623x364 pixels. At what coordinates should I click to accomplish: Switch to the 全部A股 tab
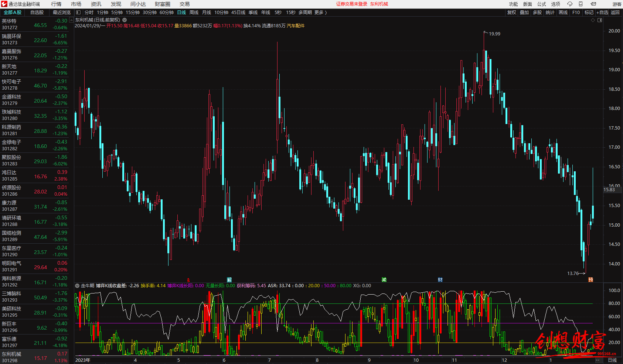click(13, 13)
